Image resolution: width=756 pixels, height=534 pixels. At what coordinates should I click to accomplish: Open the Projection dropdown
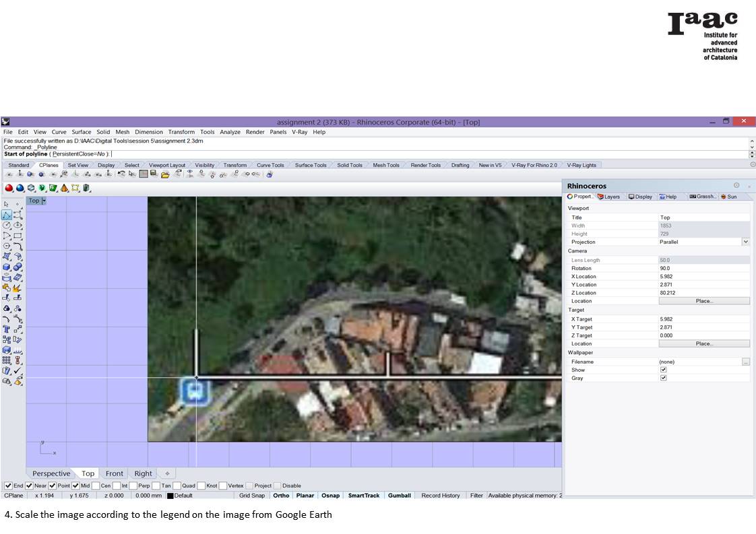pos(745,242)
